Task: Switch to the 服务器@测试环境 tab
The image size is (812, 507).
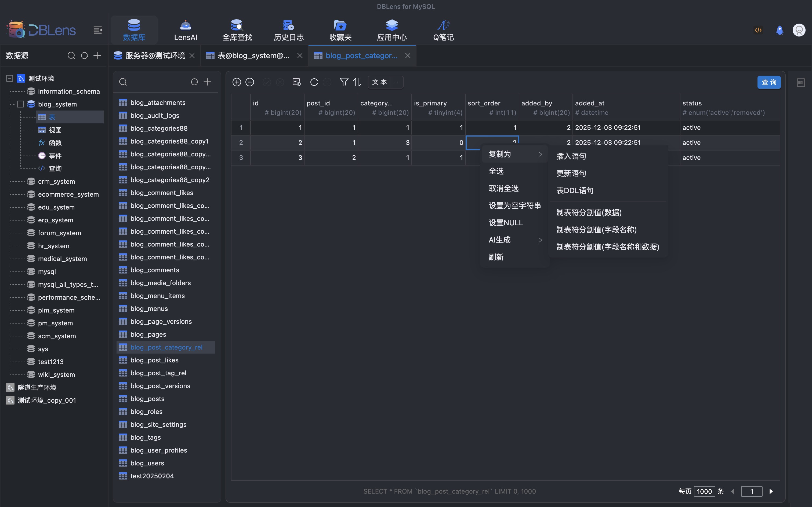Action: point(155,56)
